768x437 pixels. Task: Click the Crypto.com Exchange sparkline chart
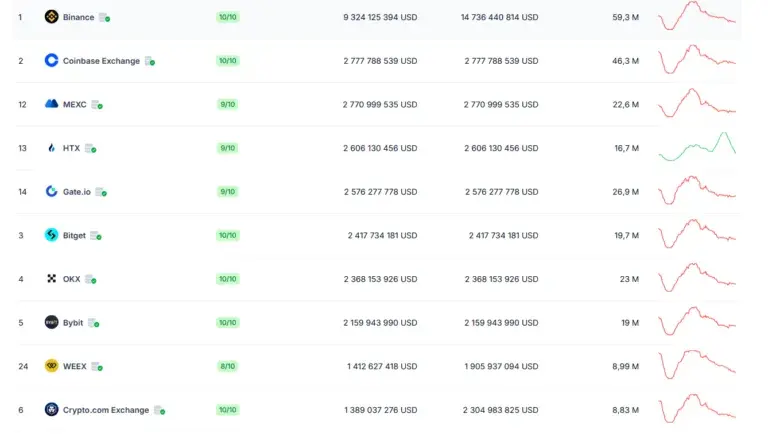click(x=697, y=408)
